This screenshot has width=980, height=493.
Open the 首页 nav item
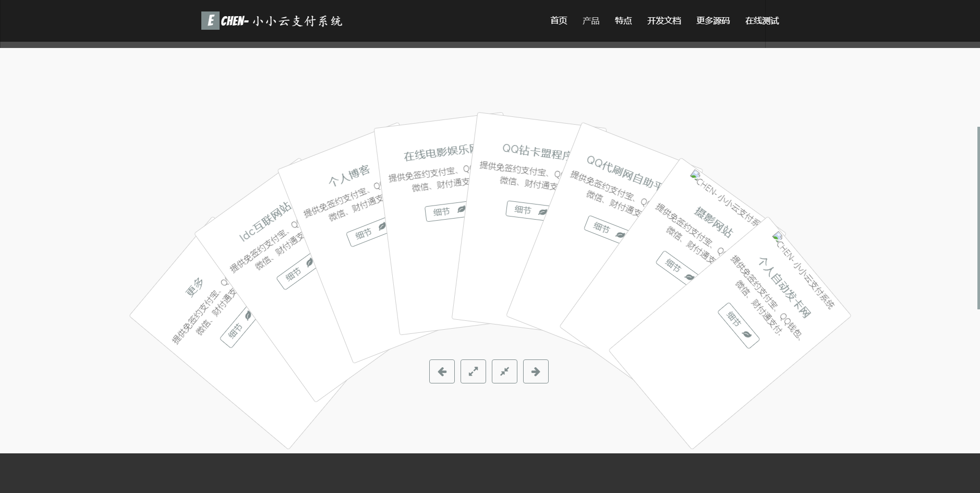coord(559,21)
